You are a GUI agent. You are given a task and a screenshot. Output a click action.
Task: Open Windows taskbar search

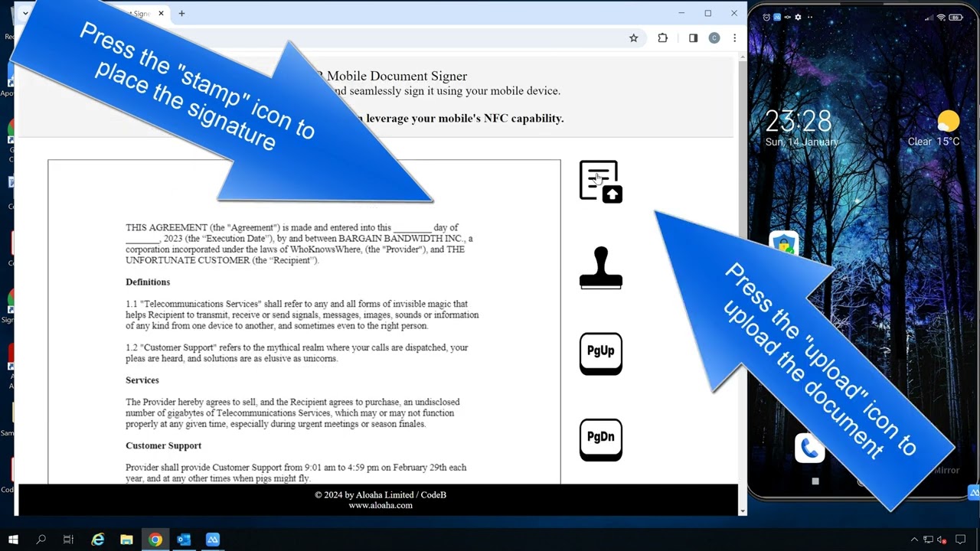pyautogui.click(x=41, y=540)
